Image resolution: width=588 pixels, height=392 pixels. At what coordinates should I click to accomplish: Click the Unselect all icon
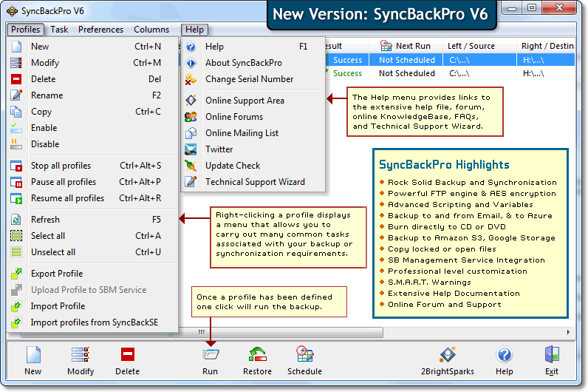pos(16,252)
